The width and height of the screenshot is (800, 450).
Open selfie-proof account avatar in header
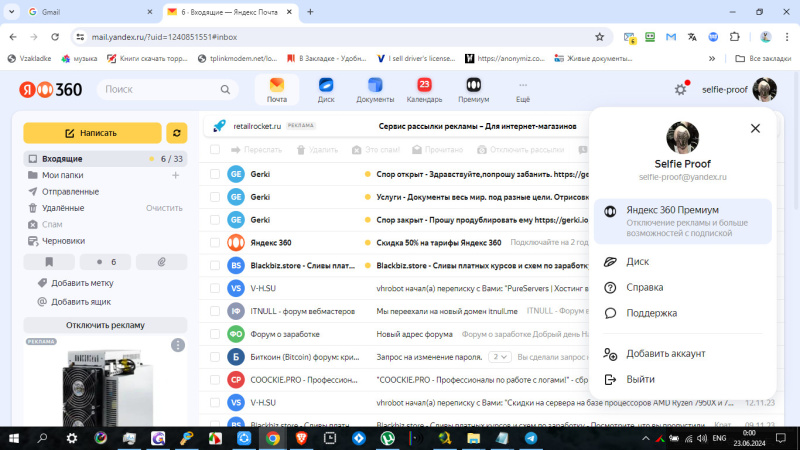click(764, 90)
